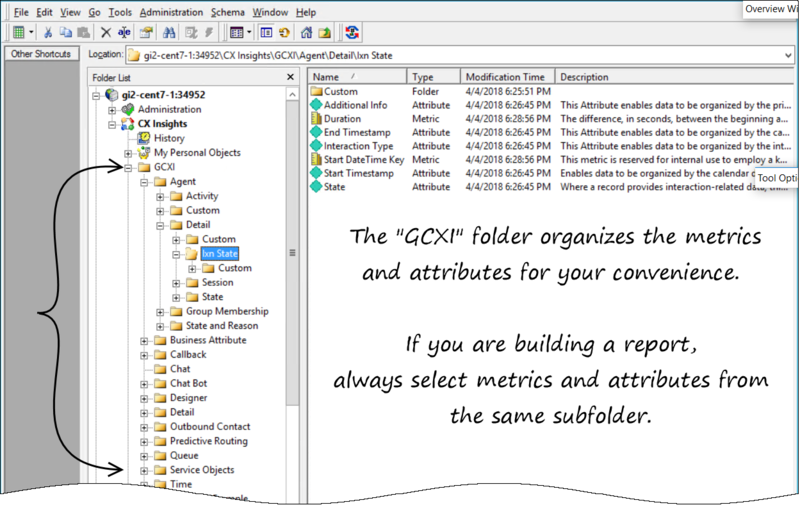The height and width of the screenshot is (505, 800).
Task: Click the Delete X toolbar icon
Action: pyautogui.click(x=106, y=32)
